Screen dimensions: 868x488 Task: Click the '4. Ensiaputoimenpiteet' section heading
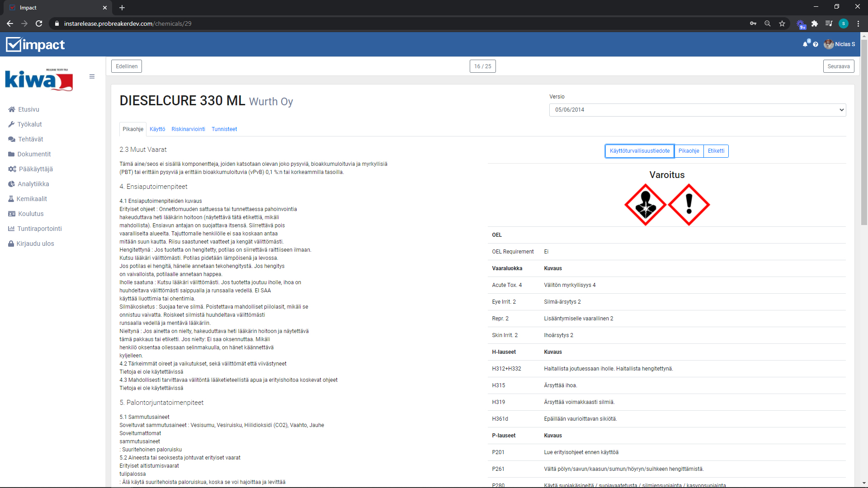pyautogui.click(x=153, y=187)
